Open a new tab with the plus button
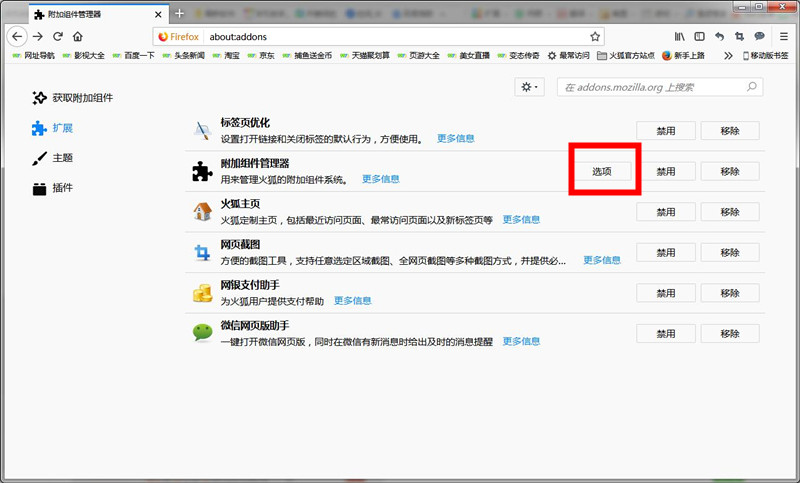The image size is (800, 483). (179, 14)
